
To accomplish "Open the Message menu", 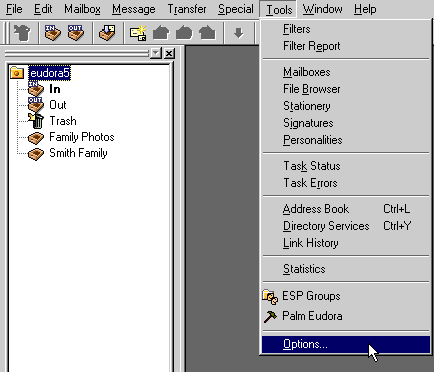I will (134, 9).
